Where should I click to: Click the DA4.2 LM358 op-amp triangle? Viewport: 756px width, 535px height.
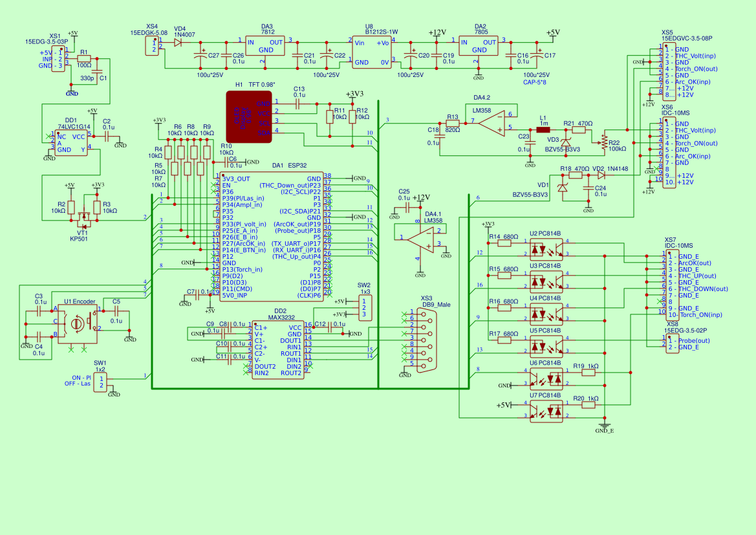pos(491,123)
